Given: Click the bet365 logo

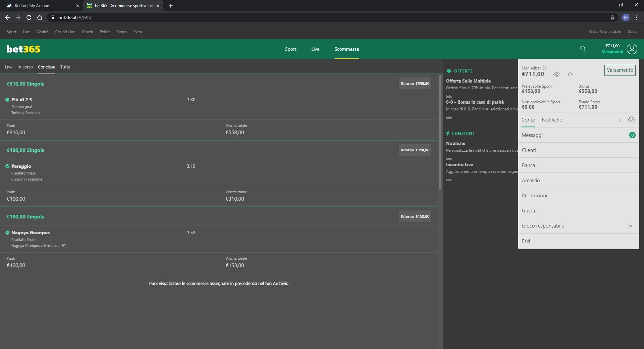Looking at the screenshot, I should 23,49.
